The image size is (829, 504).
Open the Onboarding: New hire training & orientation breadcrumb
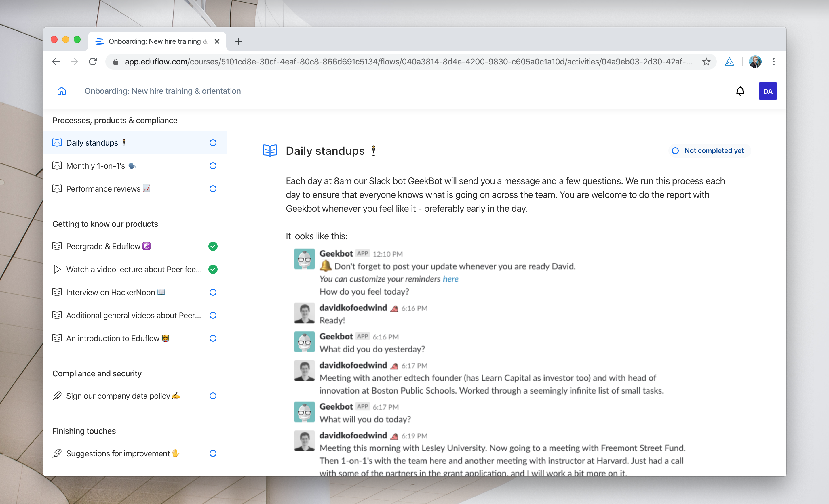pyautogui.click(x=163, y=91)
